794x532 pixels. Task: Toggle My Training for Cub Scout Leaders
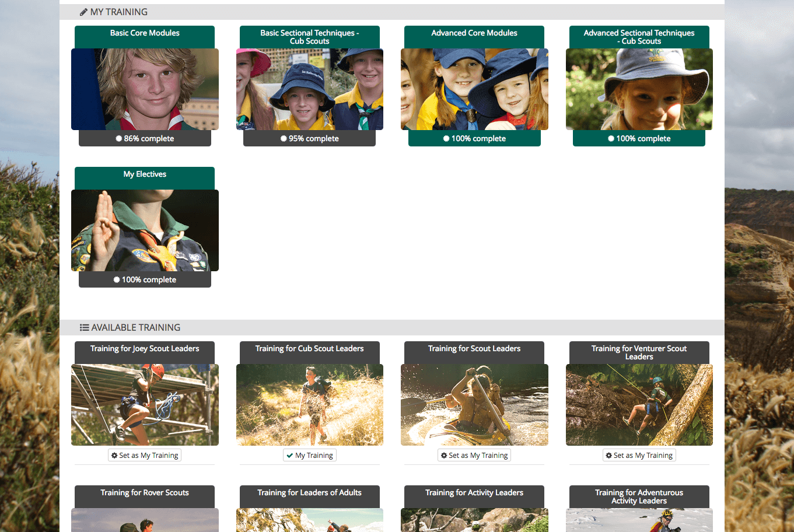click(310, 456)
